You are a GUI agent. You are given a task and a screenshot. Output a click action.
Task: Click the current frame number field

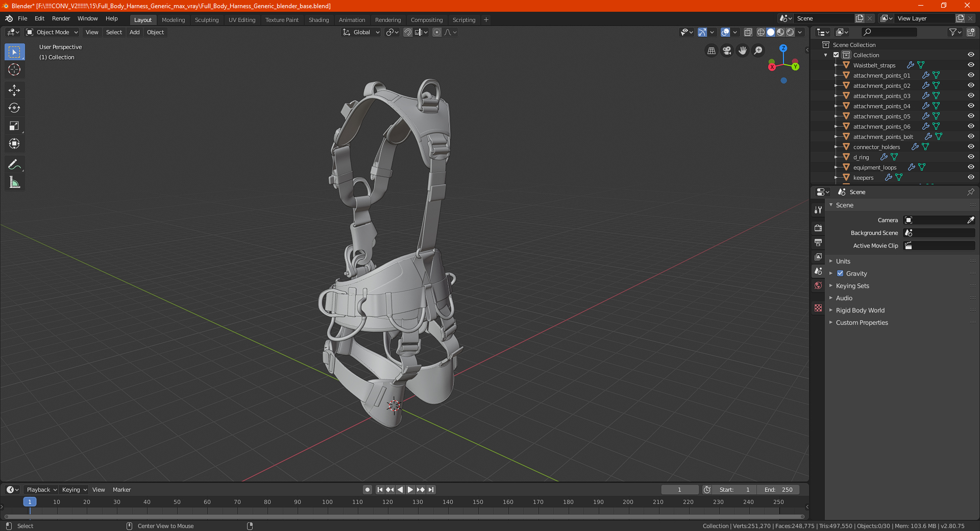click(680, 490)
